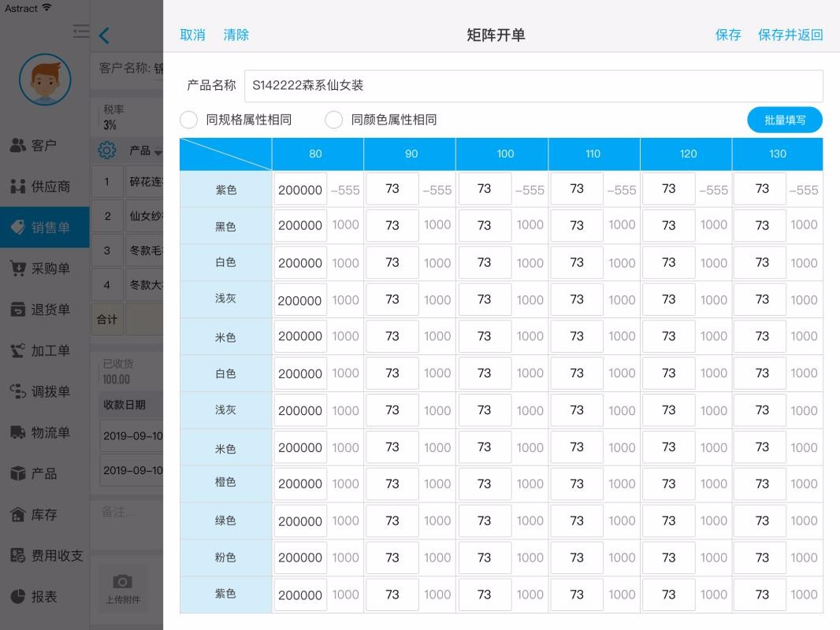Click the 200000 field in 绿色 row
Image resolution: width=840 pixels, height=630 pixels.
300,521
